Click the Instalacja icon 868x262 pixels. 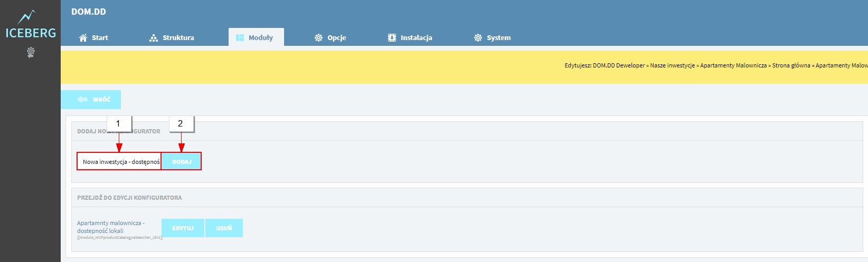click(x=392, y=37)
